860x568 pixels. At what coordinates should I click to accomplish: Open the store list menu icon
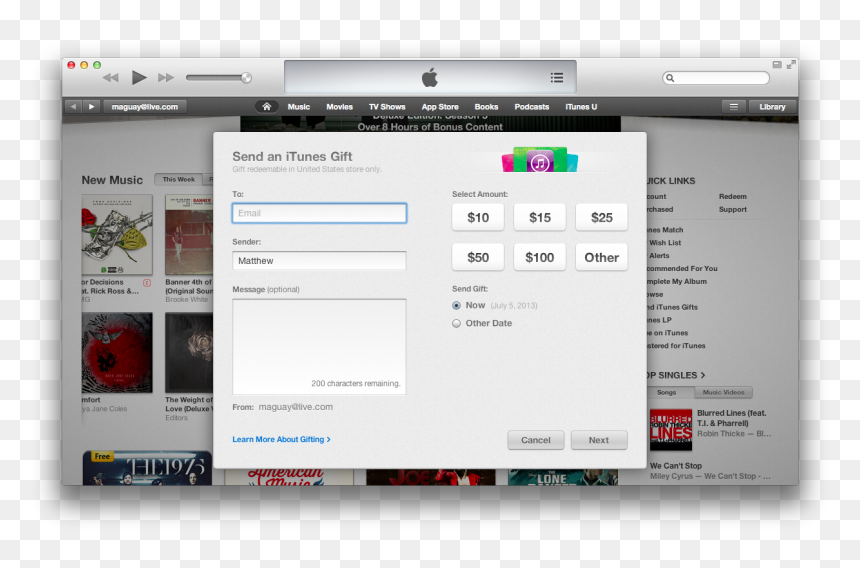tap(733, 107)
